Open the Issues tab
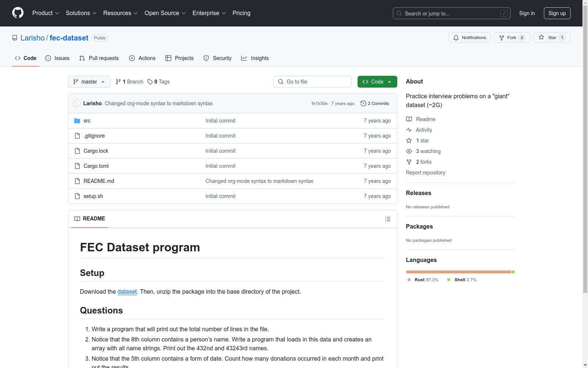The image size is (588, 368). [57, 58]
